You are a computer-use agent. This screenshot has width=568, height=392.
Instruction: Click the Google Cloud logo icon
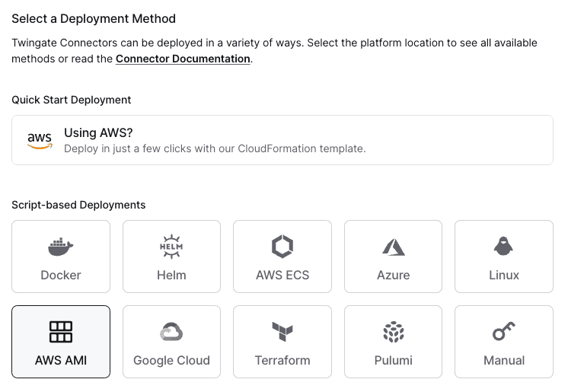(171, 332)
